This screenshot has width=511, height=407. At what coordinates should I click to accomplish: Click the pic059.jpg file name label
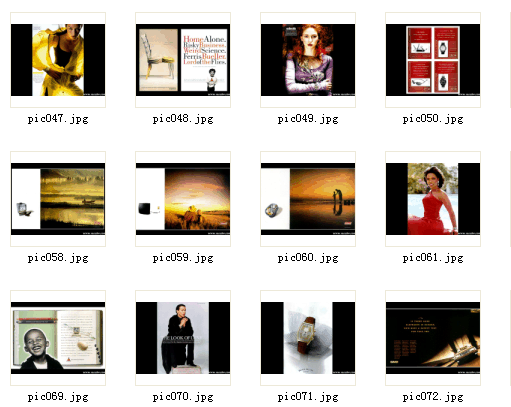point(183,258)
